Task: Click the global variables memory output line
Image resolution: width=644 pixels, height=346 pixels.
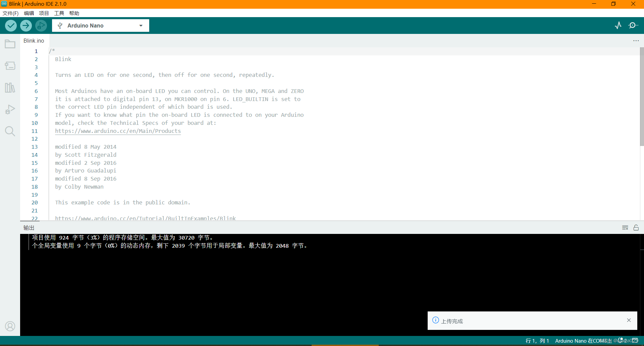Action: [170, 246]
